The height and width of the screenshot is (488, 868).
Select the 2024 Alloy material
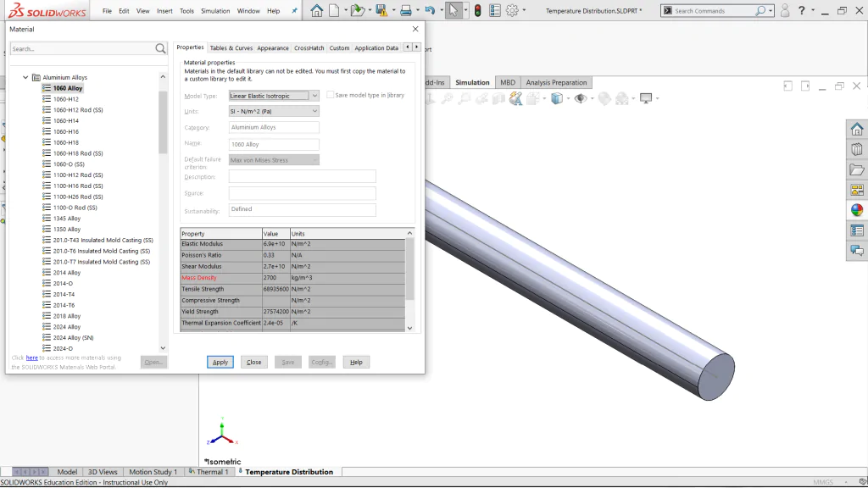(x=67, y=327)
